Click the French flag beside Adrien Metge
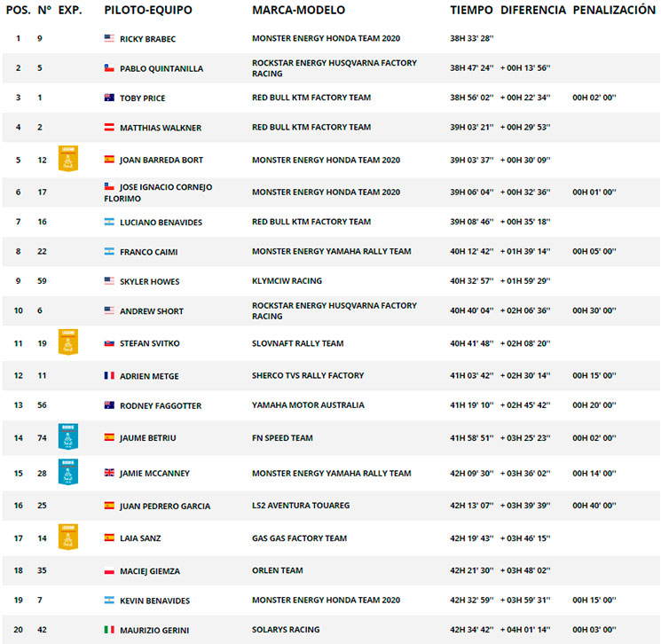The width and height of the screenshot is (661, 644). click(109, 375)
